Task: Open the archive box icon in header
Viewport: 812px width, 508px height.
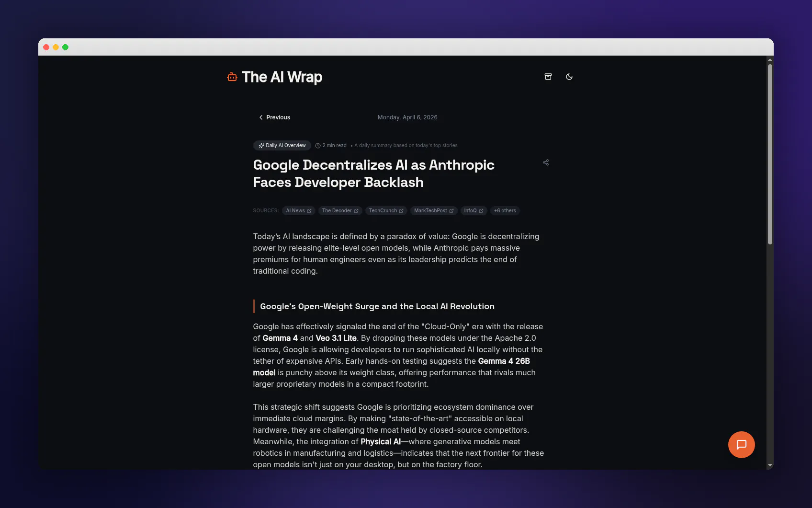Action: pos(548,77)
